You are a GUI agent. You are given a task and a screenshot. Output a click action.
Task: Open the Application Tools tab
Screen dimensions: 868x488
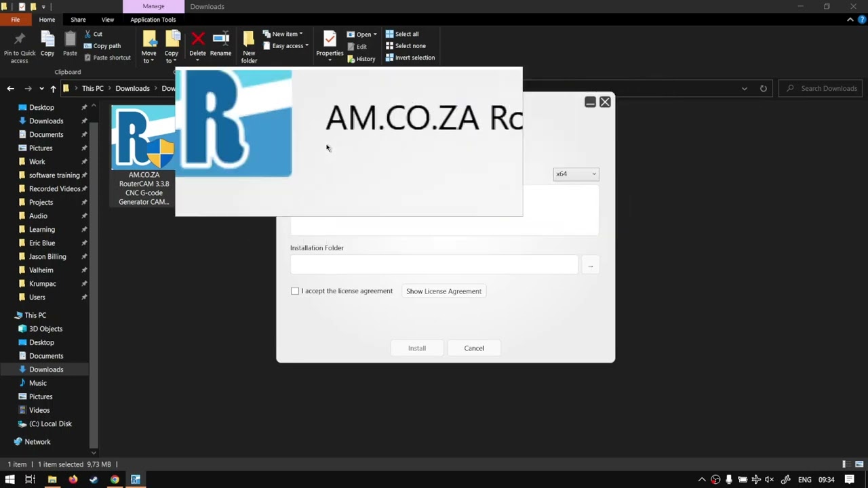(153, 20)
